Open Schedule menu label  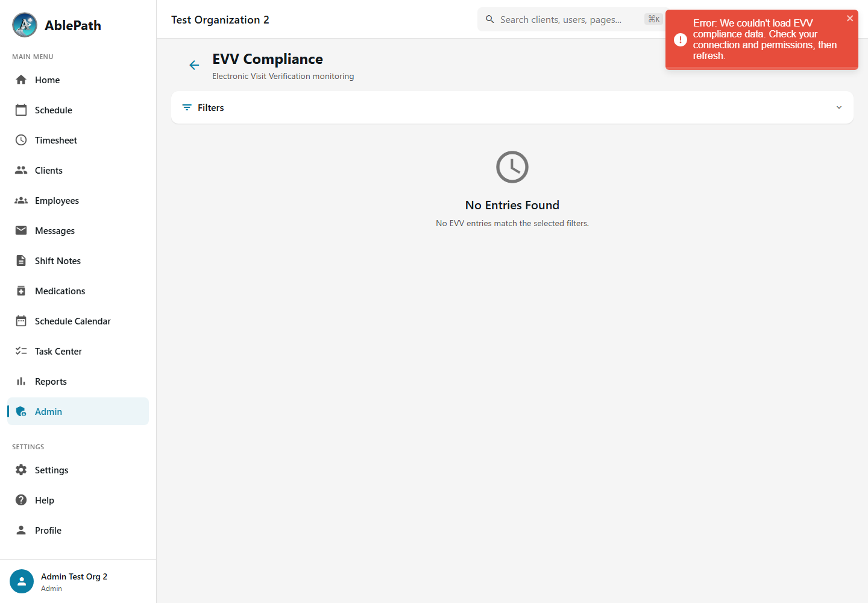[54, 110]
